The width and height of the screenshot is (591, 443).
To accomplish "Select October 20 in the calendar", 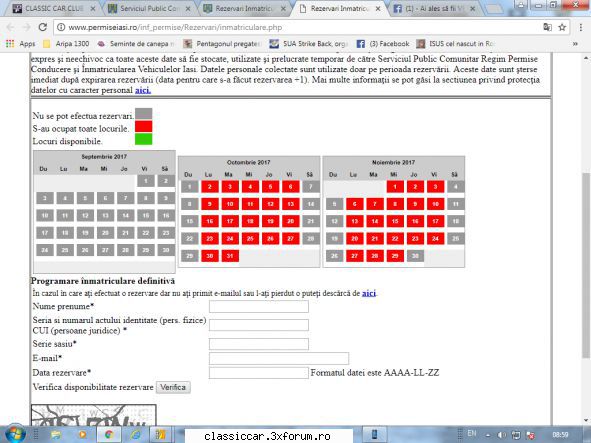I will click(291, 221).
